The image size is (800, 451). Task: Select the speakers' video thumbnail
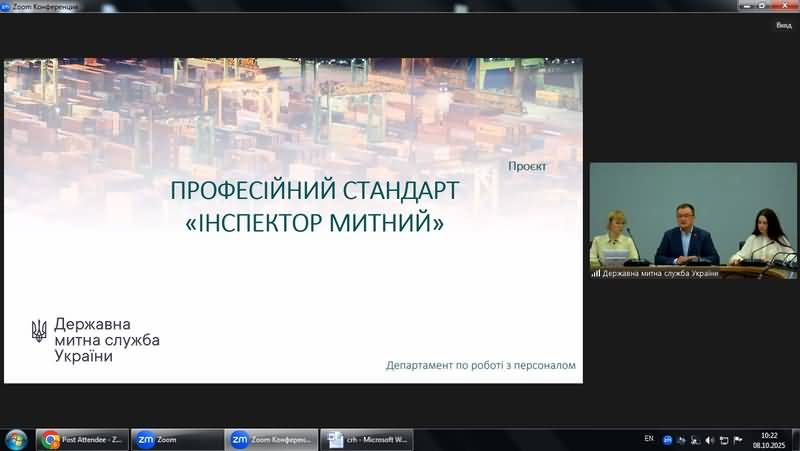692,214
